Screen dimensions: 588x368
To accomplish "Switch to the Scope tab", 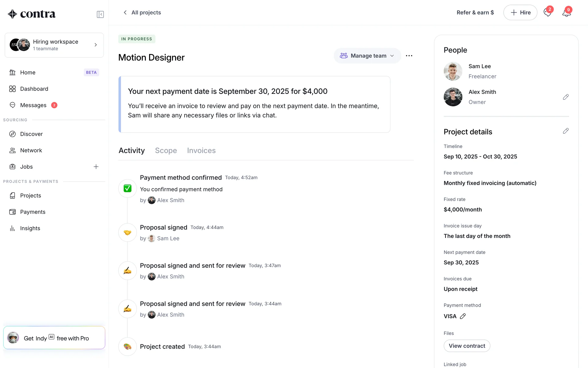I will click(x=166, y=151).
